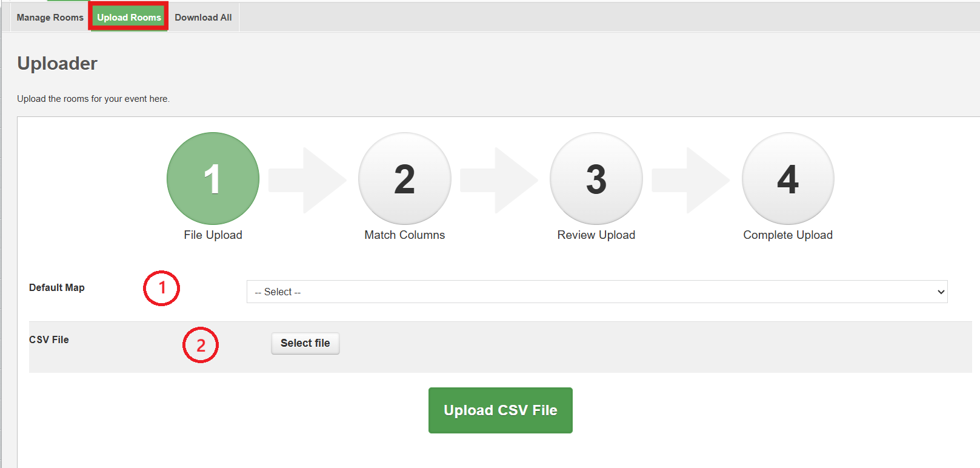Viewport: 980px width, 468px height.
Task: Select the Upload Rooms tab
Action: [129, 18]
